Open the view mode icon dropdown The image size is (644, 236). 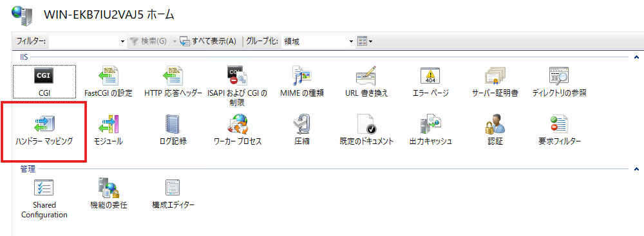[x=365, y=41]
